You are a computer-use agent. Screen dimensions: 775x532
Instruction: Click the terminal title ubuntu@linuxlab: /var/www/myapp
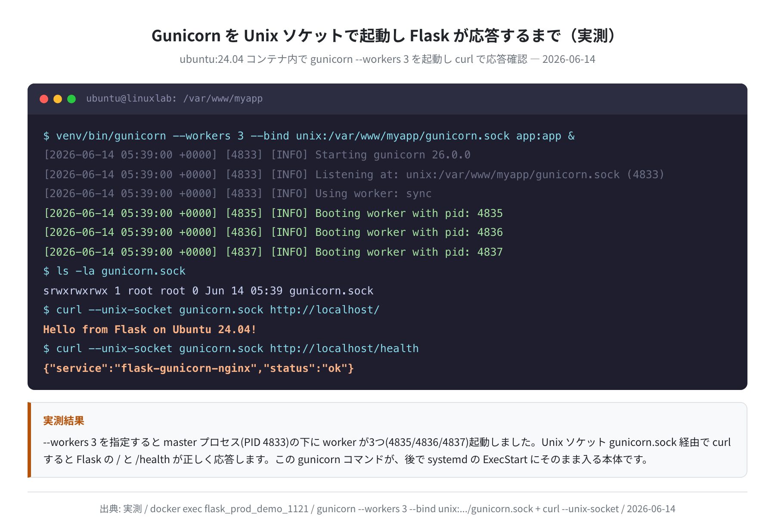[174, 99]
